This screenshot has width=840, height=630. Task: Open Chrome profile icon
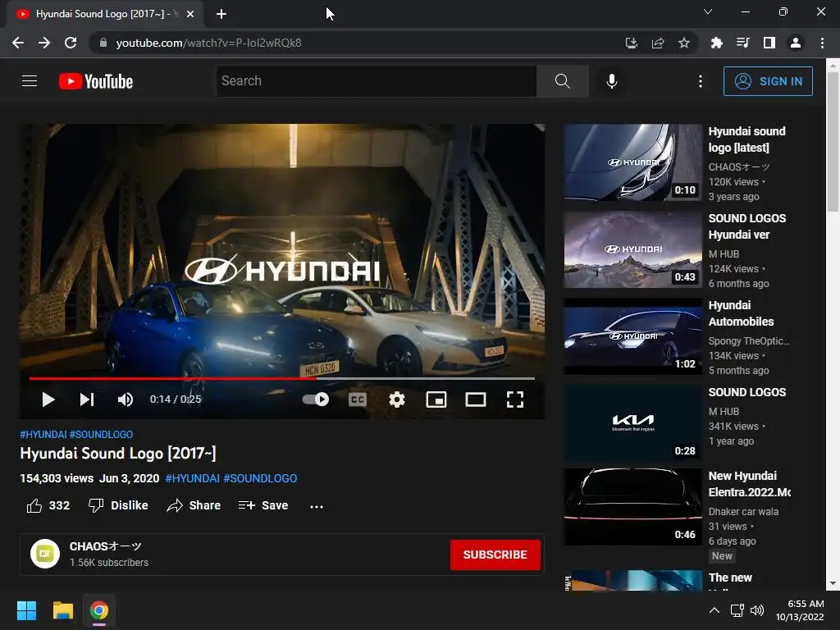pyautogui.click(x=796, y=43)
